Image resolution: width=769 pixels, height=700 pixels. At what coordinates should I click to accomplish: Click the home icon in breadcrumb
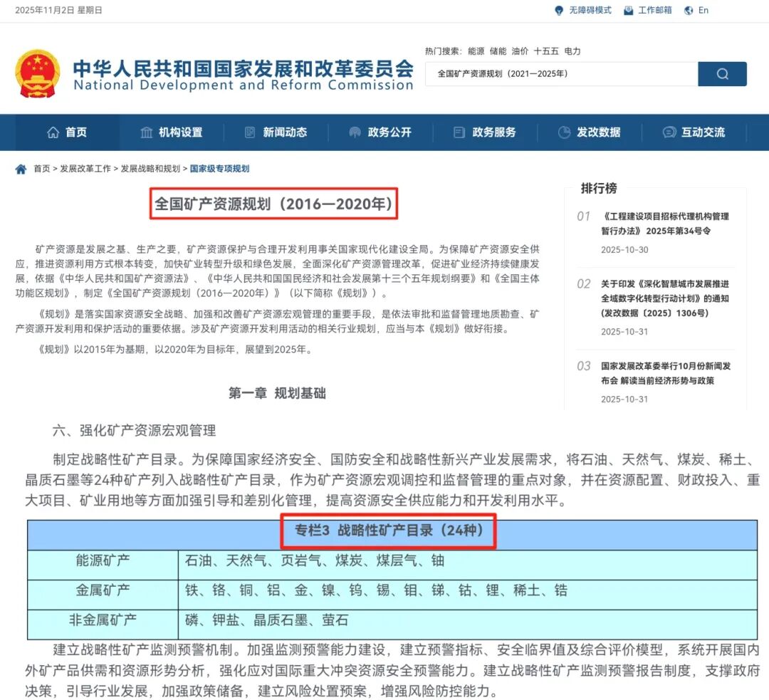pos(21,169)
